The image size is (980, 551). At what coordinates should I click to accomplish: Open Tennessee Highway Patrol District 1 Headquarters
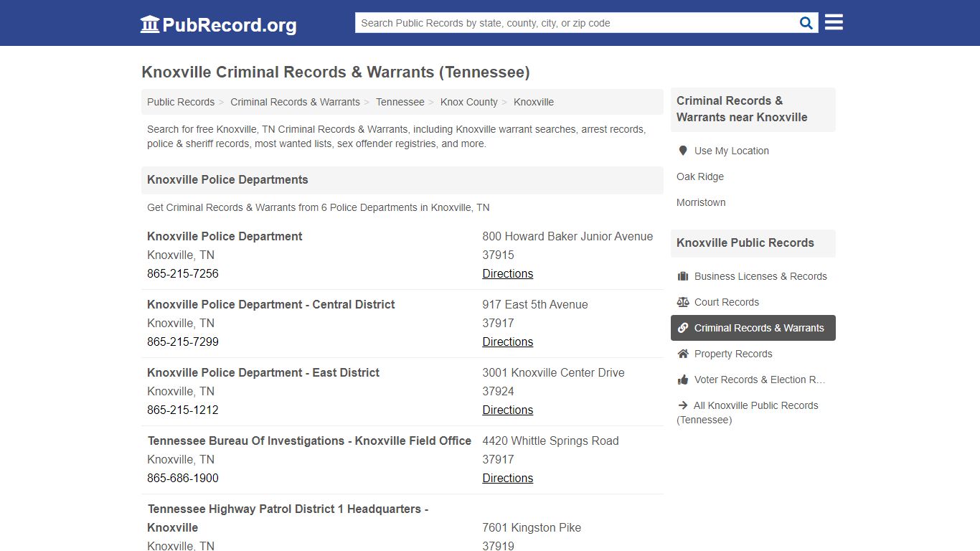288,518
